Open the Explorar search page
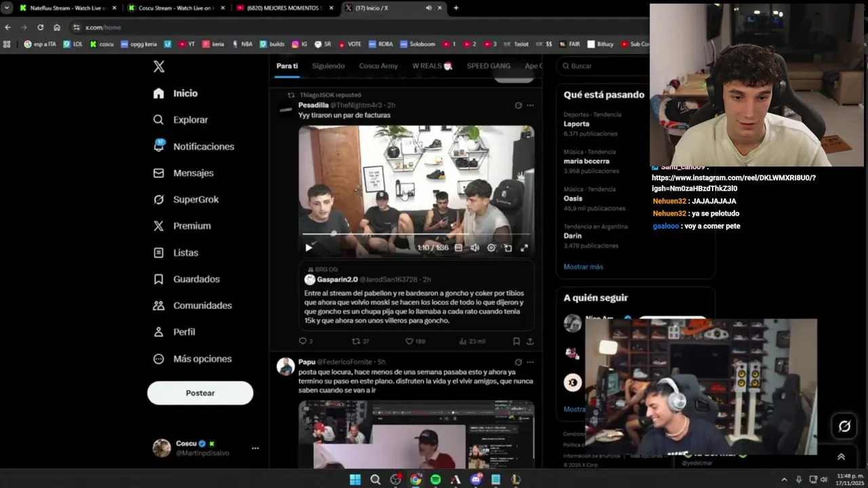The image size is (868, 488). tap(180, 120)
